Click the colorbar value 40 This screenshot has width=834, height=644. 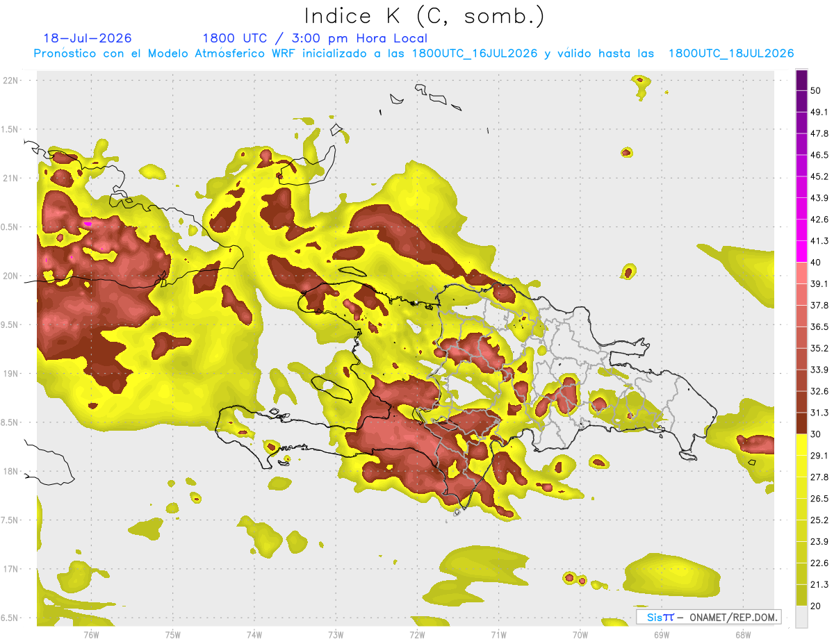pyautogui.click(x=816, y=263)
